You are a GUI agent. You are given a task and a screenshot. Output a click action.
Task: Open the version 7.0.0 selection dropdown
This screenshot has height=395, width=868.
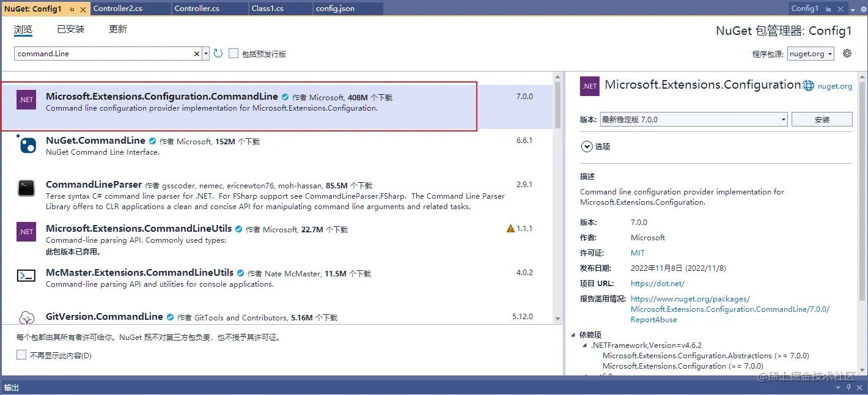(693, 119)
